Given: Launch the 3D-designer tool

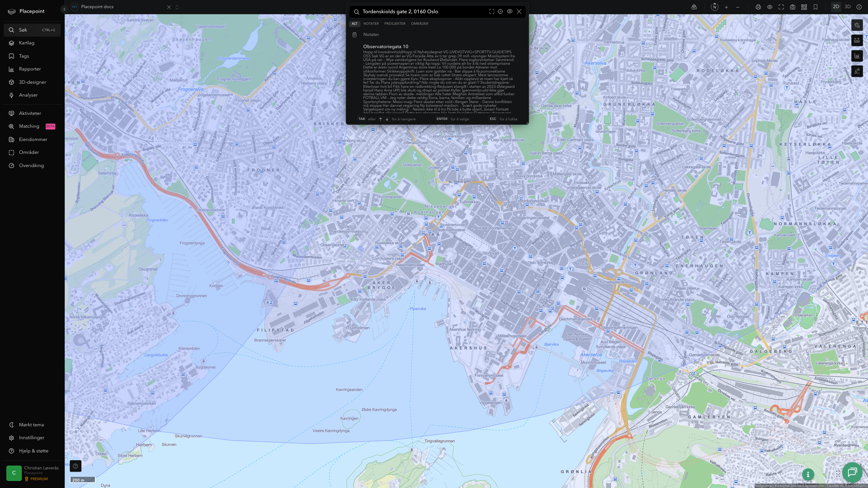Looking at the screenshot, I should tap(32, 82).
